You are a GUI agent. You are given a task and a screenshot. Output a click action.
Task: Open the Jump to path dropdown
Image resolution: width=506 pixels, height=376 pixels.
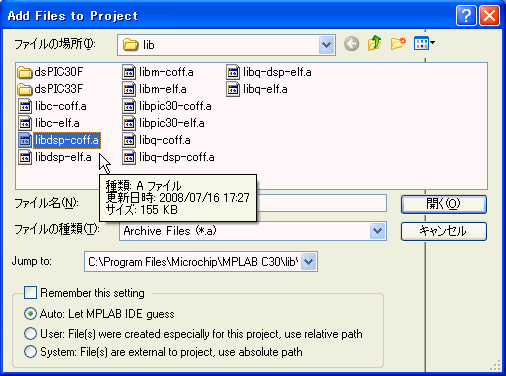coord(309,262)
